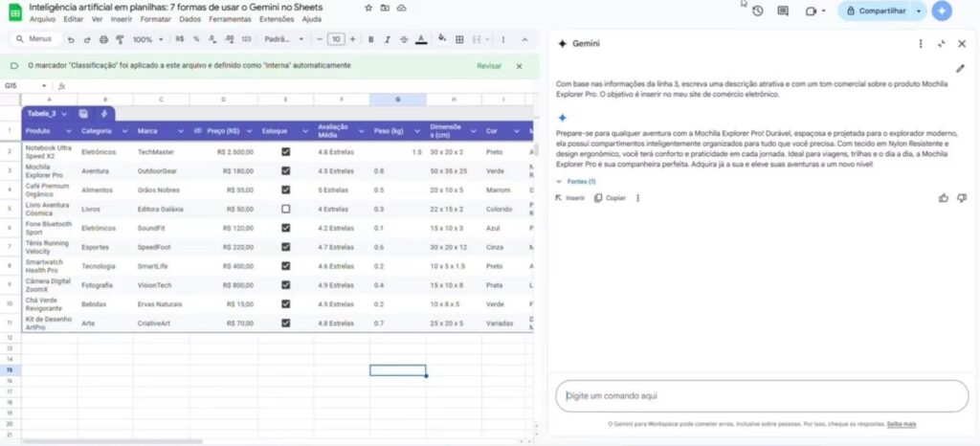Star the spreadsheet document

[368, 8]
